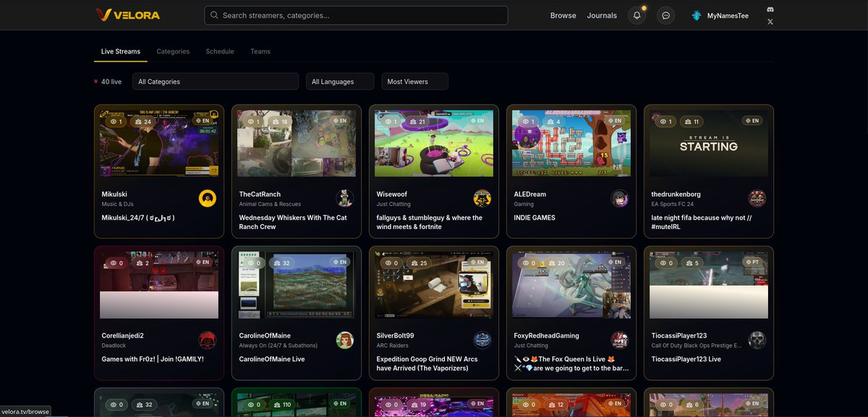Click MyNamesTee profile avatar icon
Image resolution: width=868 pixels, height=417 pixels.
[697, 15]
